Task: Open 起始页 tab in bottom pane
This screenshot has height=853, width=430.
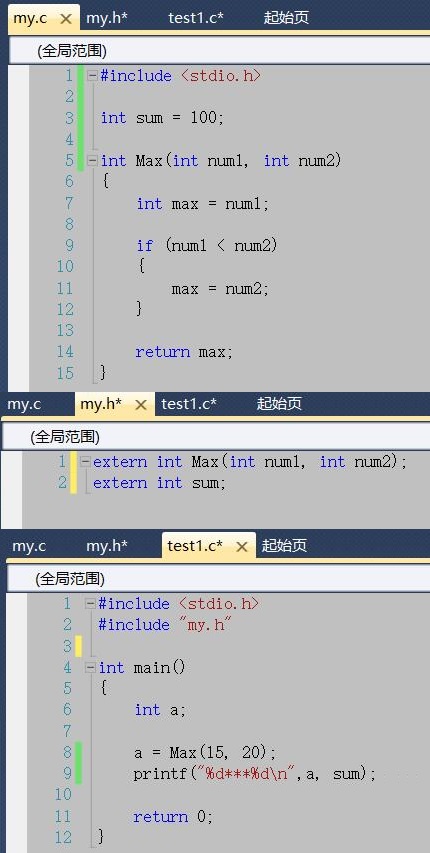Action: 284,546
